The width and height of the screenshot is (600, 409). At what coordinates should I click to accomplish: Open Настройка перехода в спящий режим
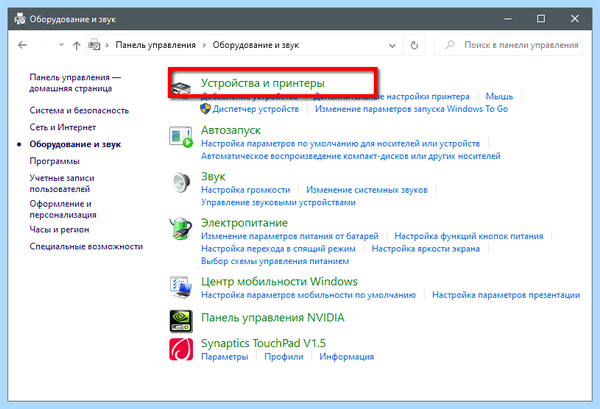(278, 249)
